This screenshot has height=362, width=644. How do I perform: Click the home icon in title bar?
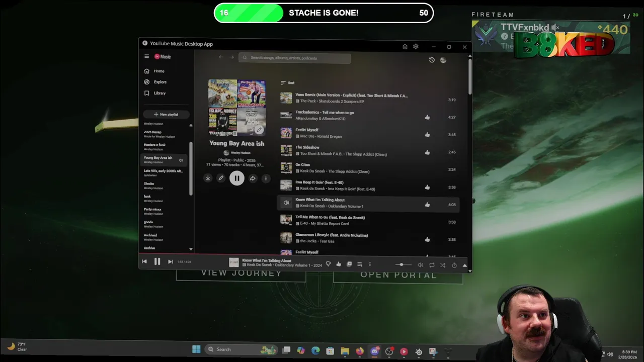click(x=405, y=47)
